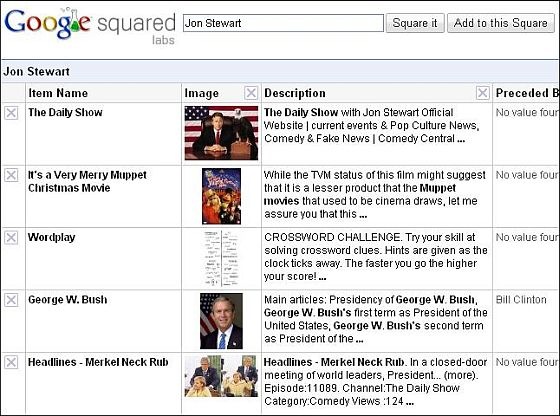Image resolution: width=560 pixels, height=416 pixels.
Task: Open the Wordplay crossword thumbnail
Action: (x=221, y=259)
